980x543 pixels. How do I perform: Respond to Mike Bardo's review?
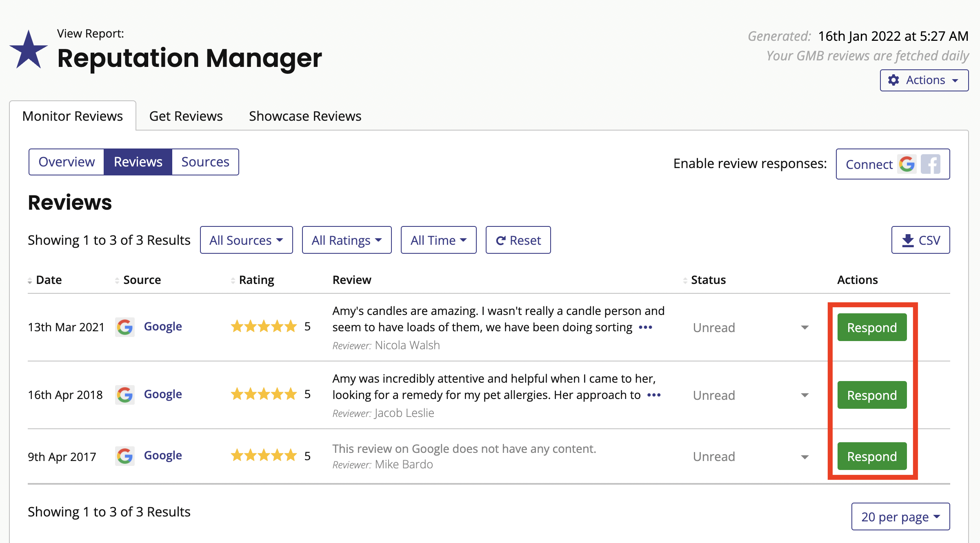tap(872, 456)
